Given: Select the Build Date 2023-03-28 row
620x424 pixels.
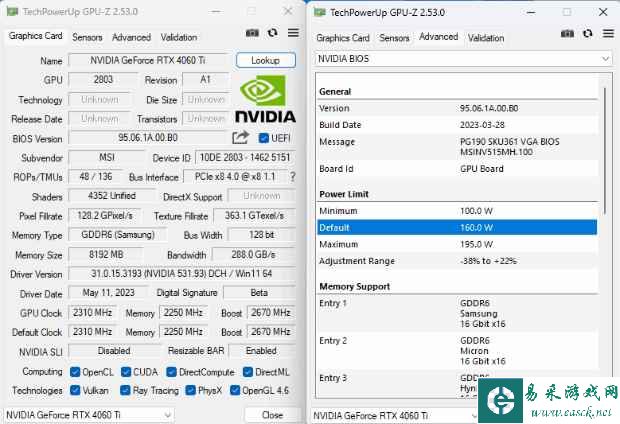Looking at the screenshot, I should click(457, 125).
